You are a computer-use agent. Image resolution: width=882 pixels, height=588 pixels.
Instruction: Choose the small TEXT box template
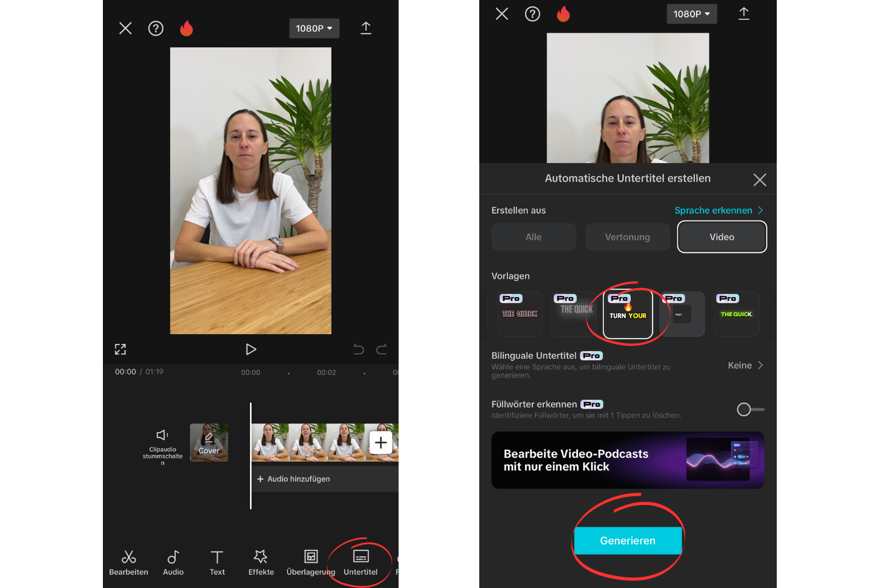coord(682,314)
